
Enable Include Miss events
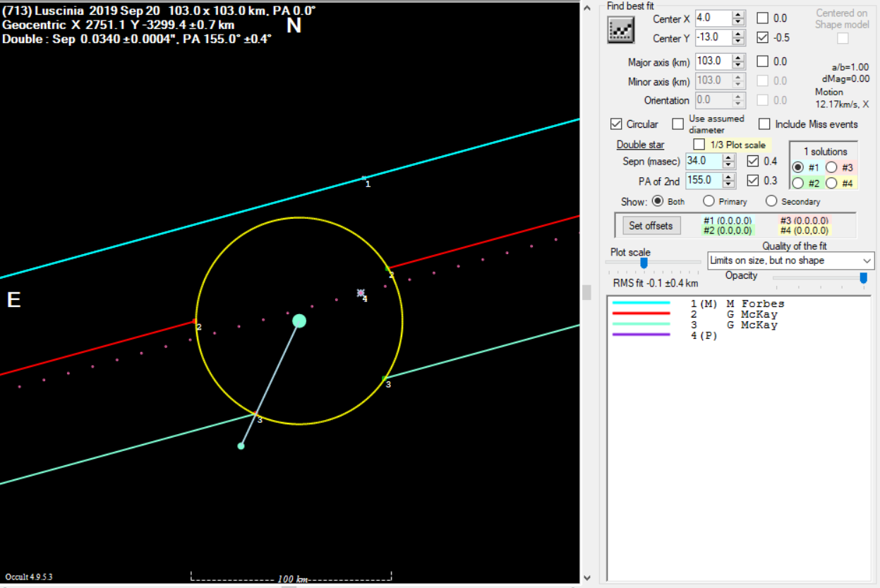[764, 124]
